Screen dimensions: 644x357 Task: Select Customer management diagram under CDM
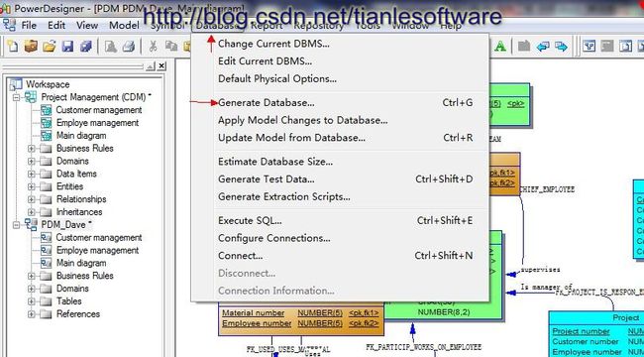click(98, 110)
